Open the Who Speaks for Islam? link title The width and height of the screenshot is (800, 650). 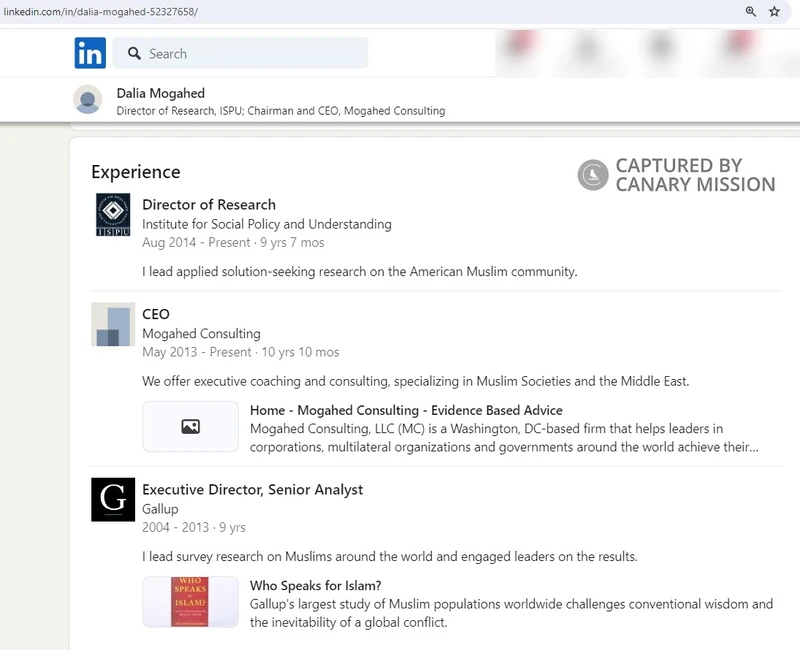[315, 585]
